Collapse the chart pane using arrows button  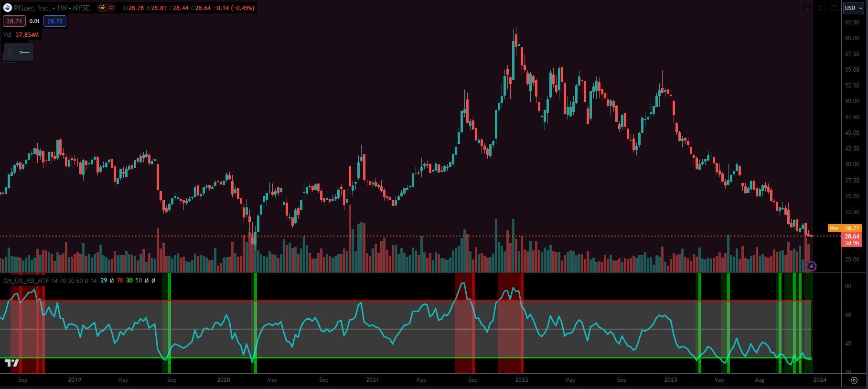point(820,8)
